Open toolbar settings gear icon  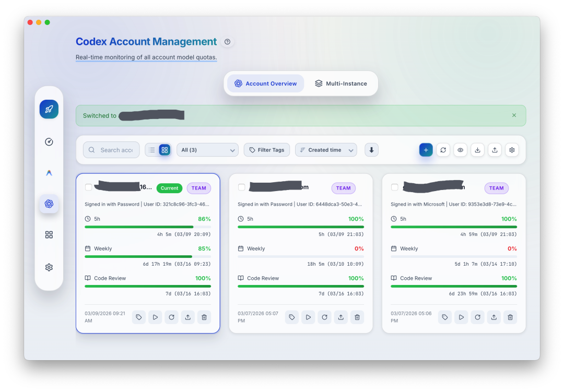pyautogui.click(x=512, y=150)
